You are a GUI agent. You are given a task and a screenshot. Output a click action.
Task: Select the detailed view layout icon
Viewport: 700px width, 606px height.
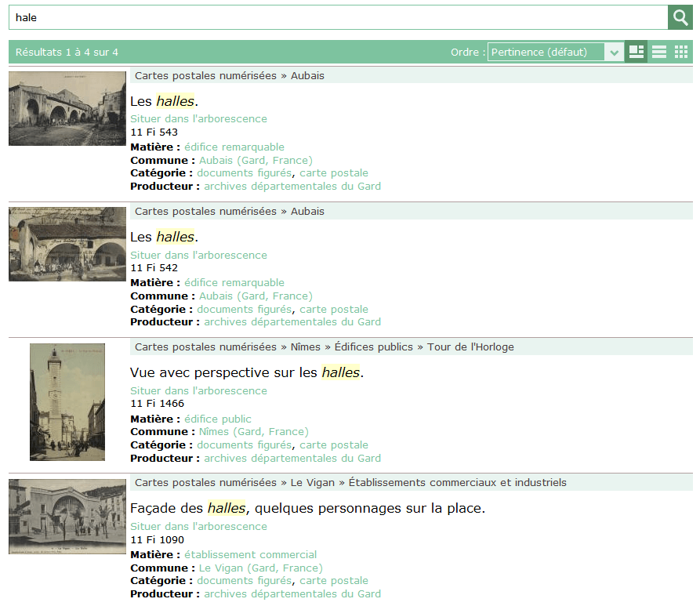tap(637, 52)
